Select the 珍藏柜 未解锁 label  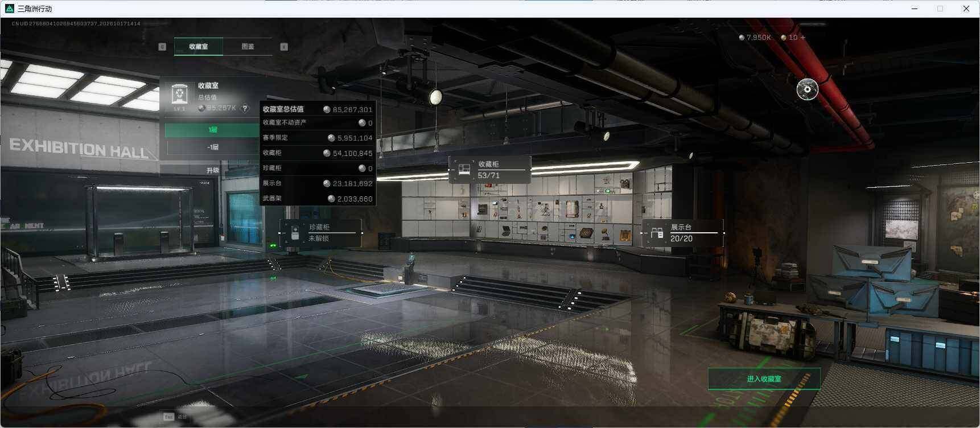coord(319,233)
